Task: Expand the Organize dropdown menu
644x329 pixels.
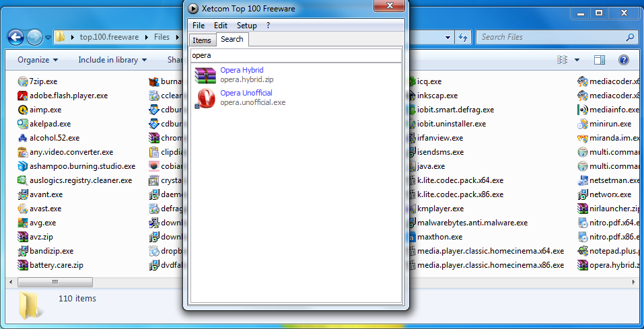Action: point(38,60)
